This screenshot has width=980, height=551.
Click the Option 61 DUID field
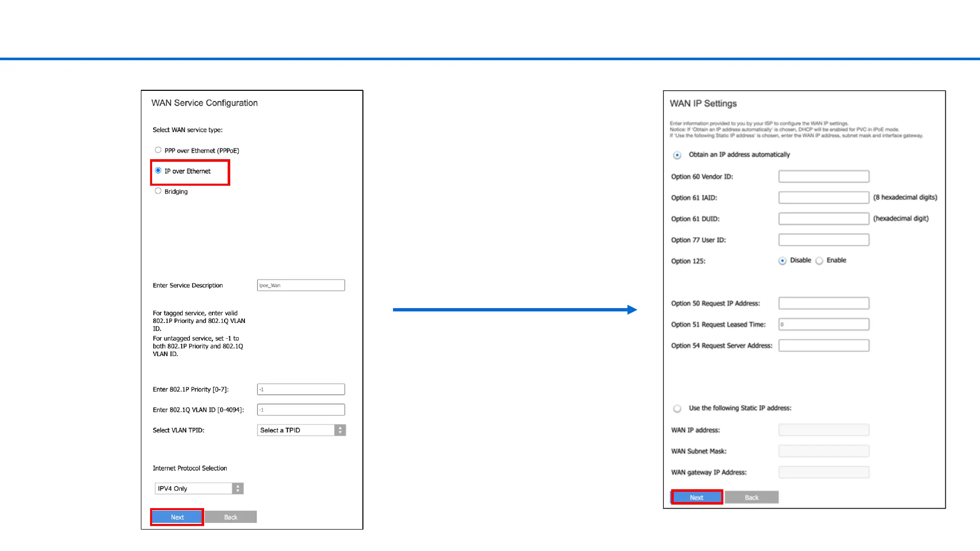[x=823, y=219]
